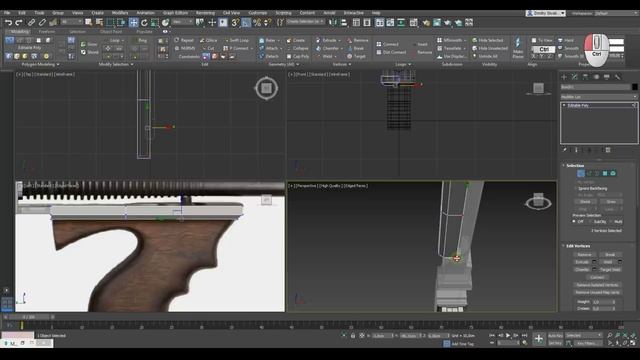Click Remove in Edit Vertices rollout
Image resolution: width=640 pixels, height=360 pixels.
[x=584, y=254]
